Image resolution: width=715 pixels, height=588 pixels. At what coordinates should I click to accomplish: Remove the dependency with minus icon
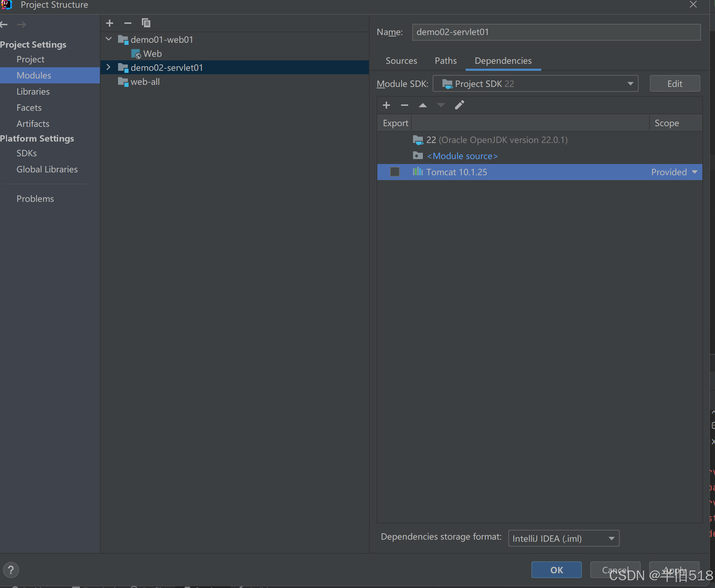405,105
